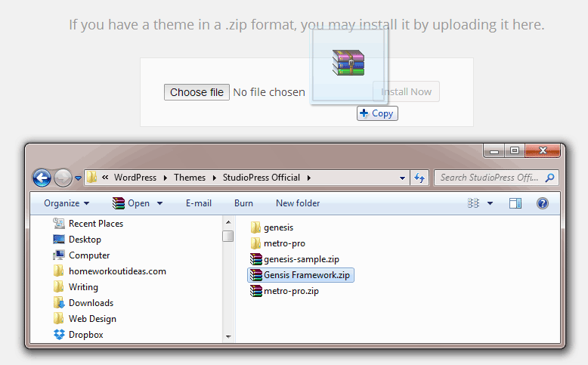The image size is (588, 365).
Task: Click New folder in the toolbar
Action: tap(298, 203)
